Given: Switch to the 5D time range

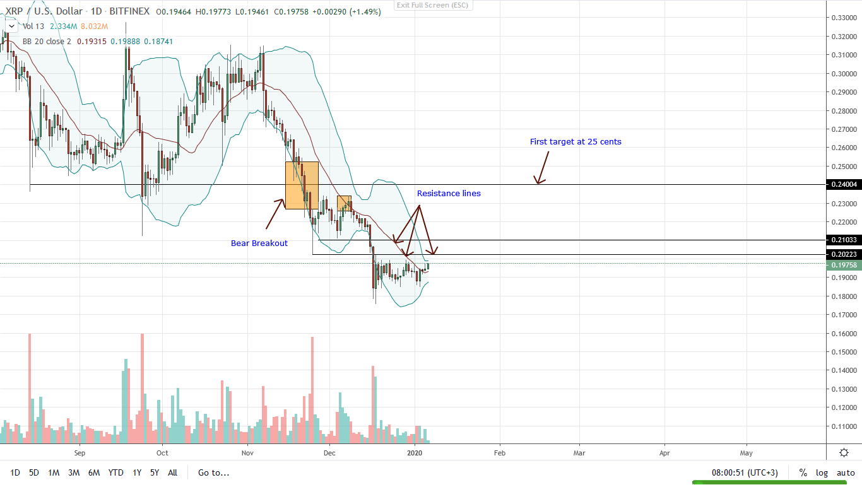Looking at the screenshot, I should 34,472.
